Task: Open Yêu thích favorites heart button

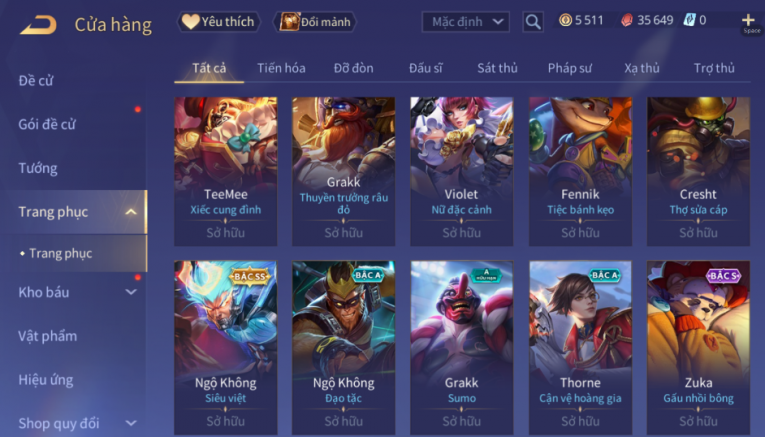Action: (218, 22)
